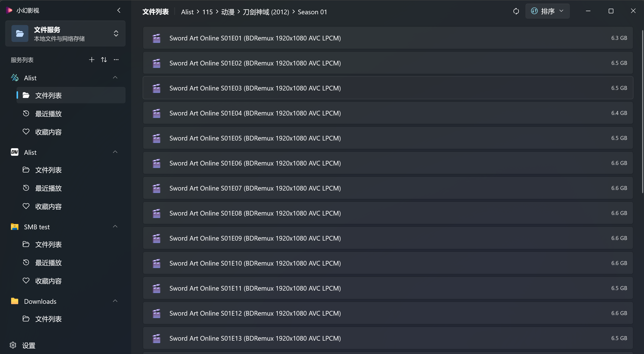Click the SMB test service icon
The image size is (644, 354).
(x=15, y=227)
